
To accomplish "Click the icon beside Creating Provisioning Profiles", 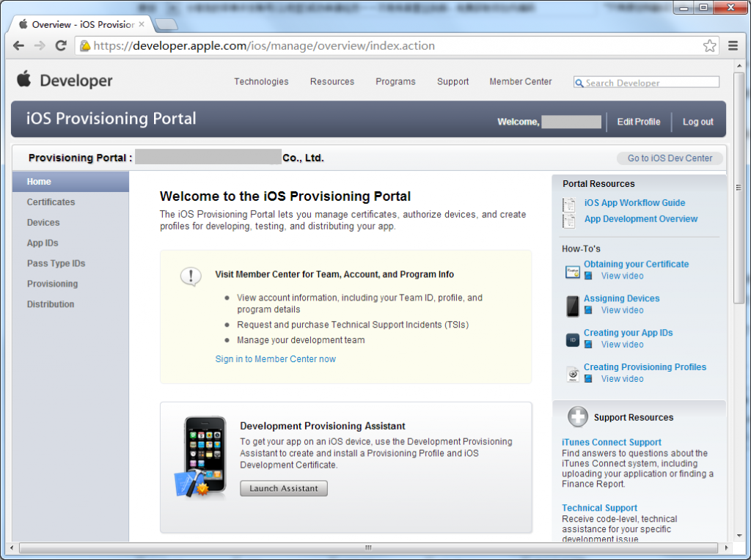I will click(572, 374).
